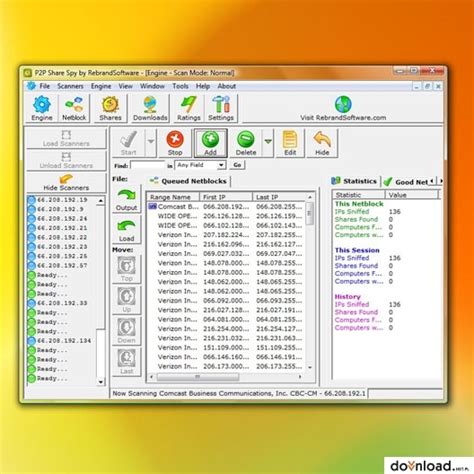Open the Settings toolbar icon

[x=221, y=108]
